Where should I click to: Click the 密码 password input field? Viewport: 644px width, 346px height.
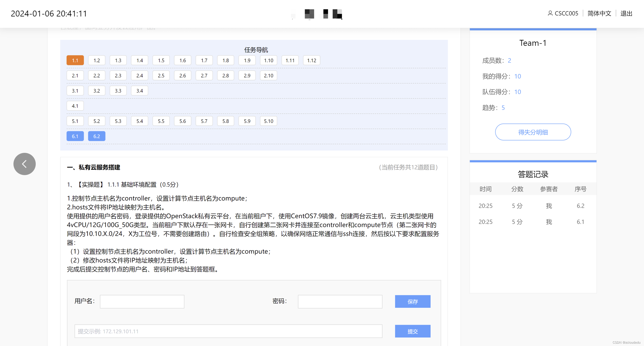pyautogui.click(x=340, y=302)
